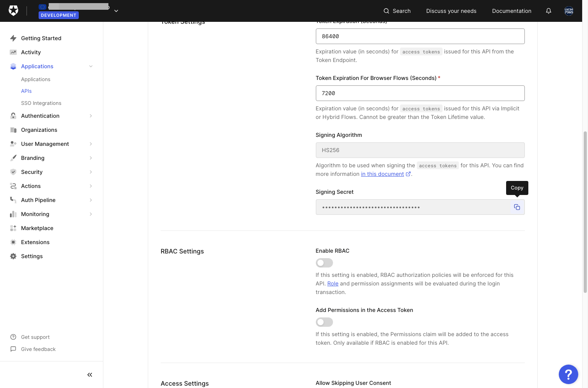The image size is (588, 388).
Task: Expand the User Management chevron
Action: (91, 144)
